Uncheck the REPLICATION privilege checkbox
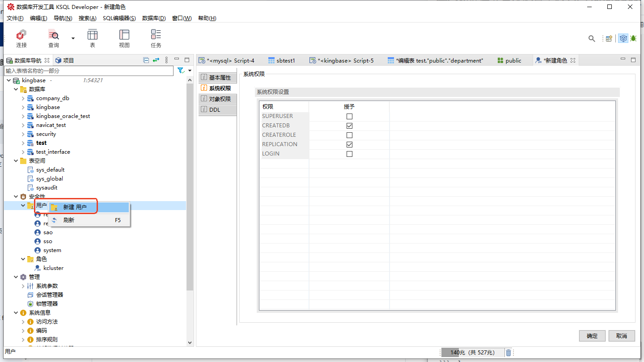This screenshot has height=362, width=644. pyautogui.click(x=349, y=145)
